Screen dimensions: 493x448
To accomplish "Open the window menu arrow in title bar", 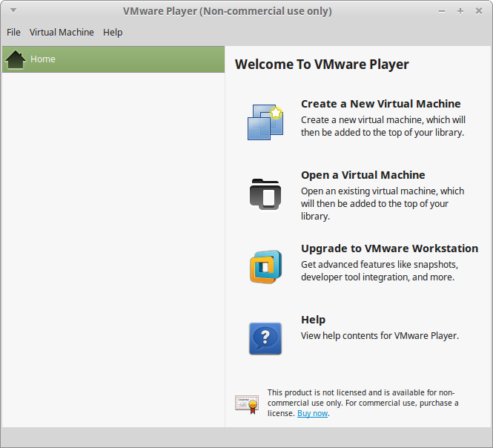I will click(x=13, y=10).
